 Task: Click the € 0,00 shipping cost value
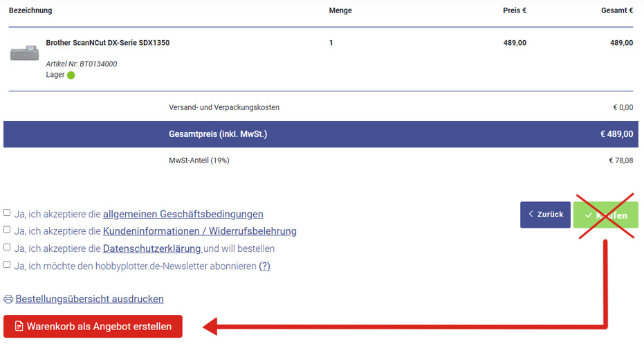tap(623, 107)
